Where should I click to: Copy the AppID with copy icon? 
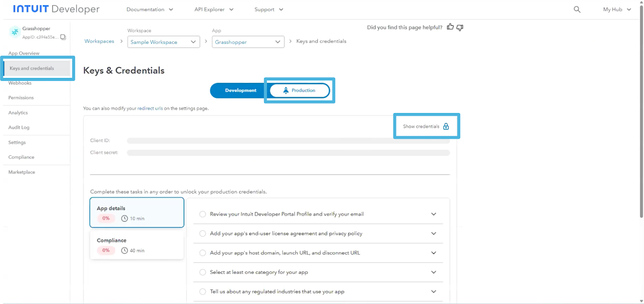click(x=63, y=37)
